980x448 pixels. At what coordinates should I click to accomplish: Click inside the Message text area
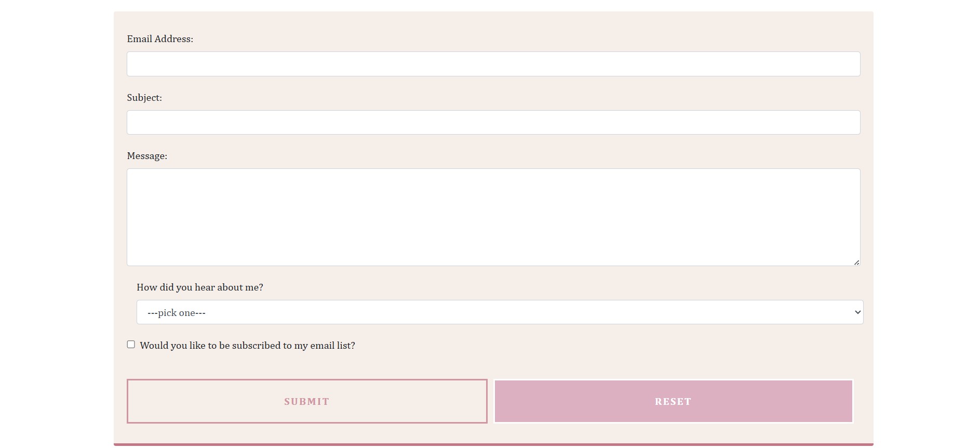pos(493,217)
